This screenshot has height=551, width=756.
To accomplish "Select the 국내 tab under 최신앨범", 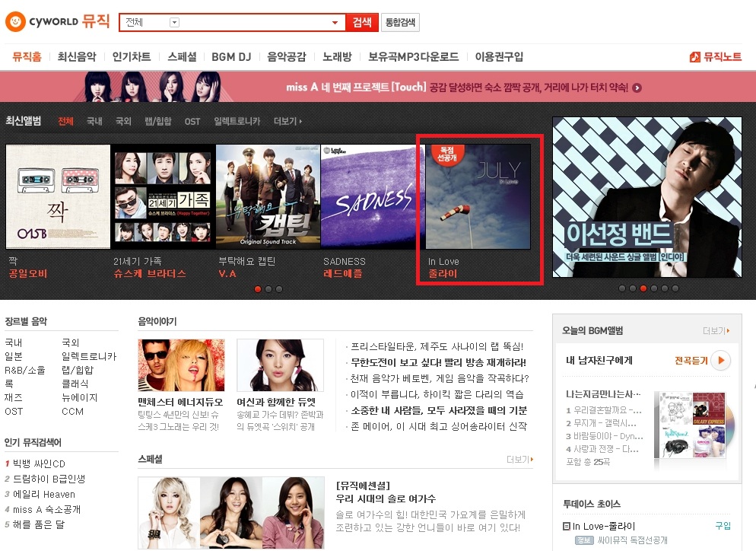I will [94, 121].
